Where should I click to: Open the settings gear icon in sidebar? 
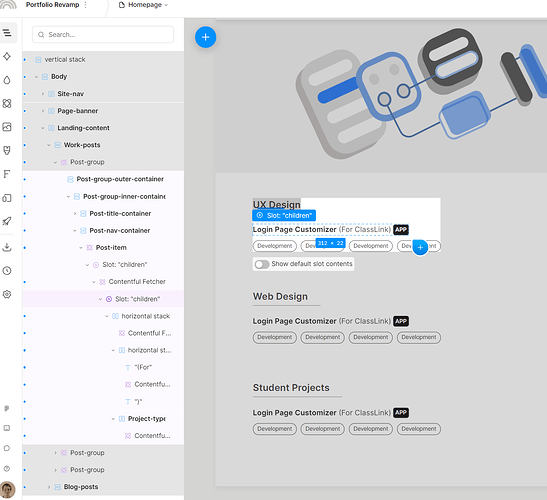7,294
